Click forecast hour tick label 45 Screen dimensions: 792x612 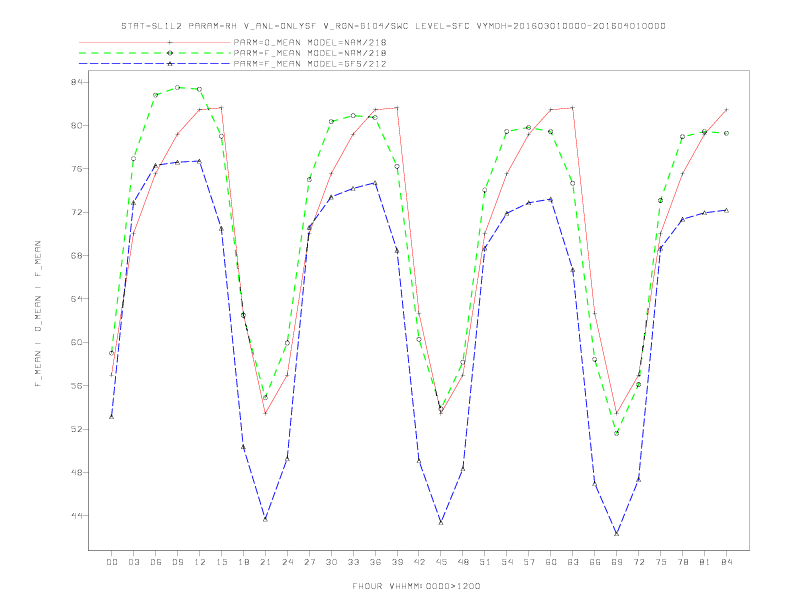click(x=441, y=562)
